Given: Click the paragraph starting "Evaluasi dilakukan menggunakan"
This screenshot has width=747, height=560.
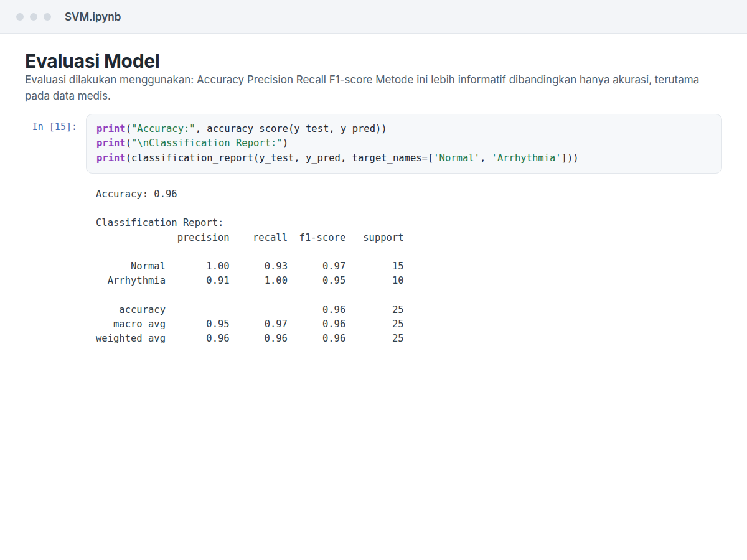Looking at the screenshot, I should point(362,88).
